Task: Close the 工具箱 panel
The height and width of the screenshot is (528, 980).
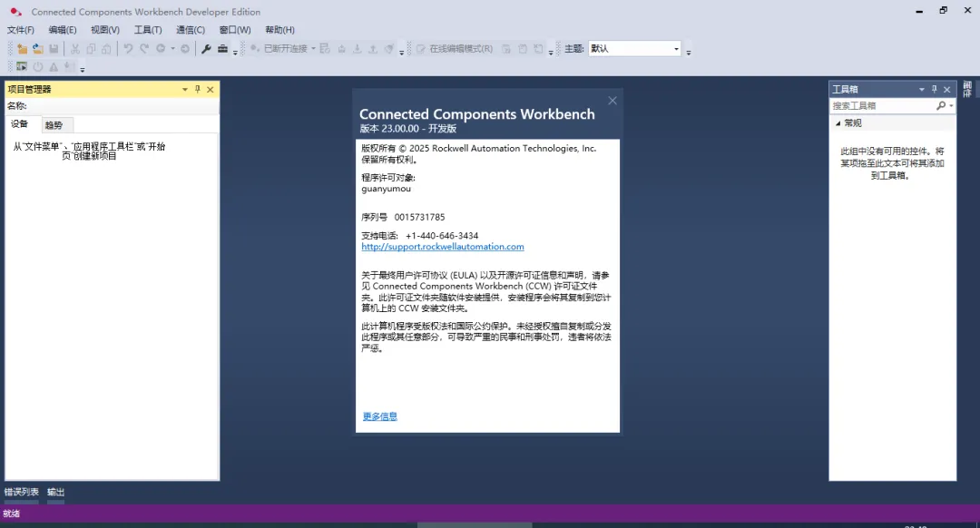Action: 947,89
